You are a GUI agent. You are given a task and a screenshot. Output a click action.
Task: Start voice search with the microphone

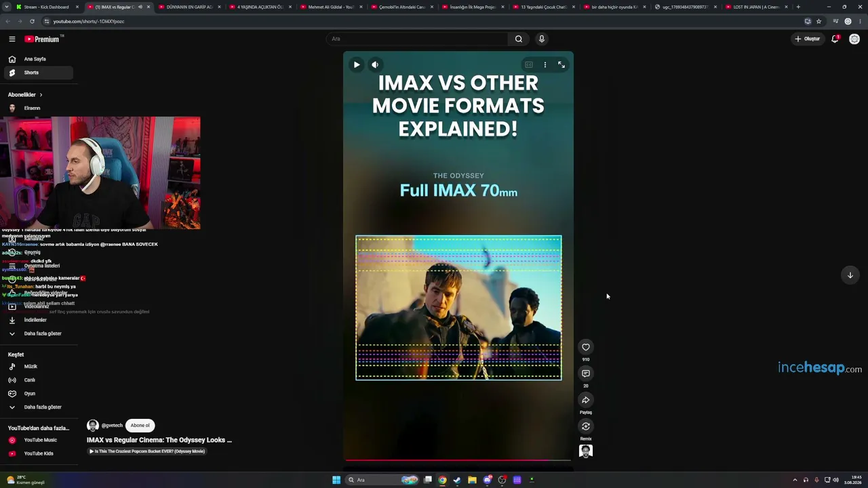tap(541, 39)
